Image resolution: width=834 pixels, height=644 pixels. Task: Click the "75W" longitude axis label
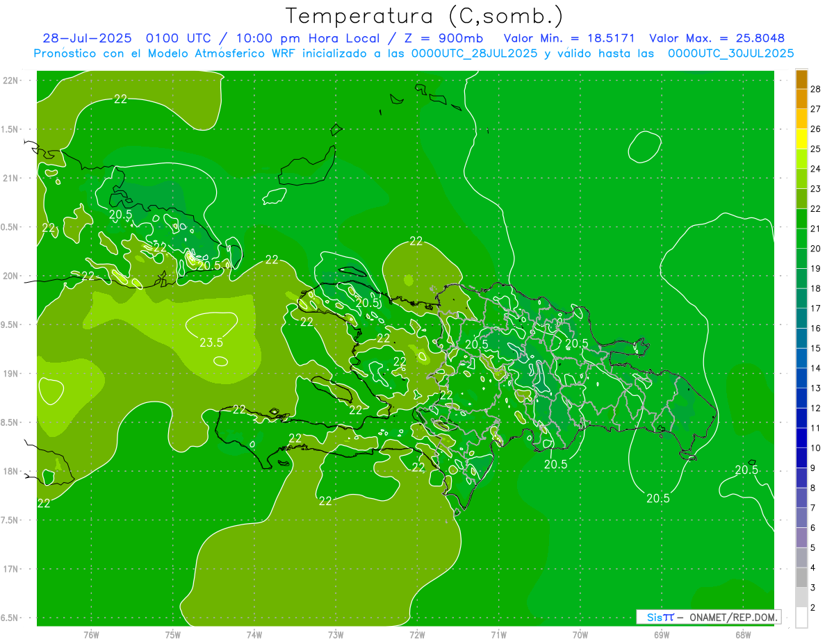pos(172,635)
